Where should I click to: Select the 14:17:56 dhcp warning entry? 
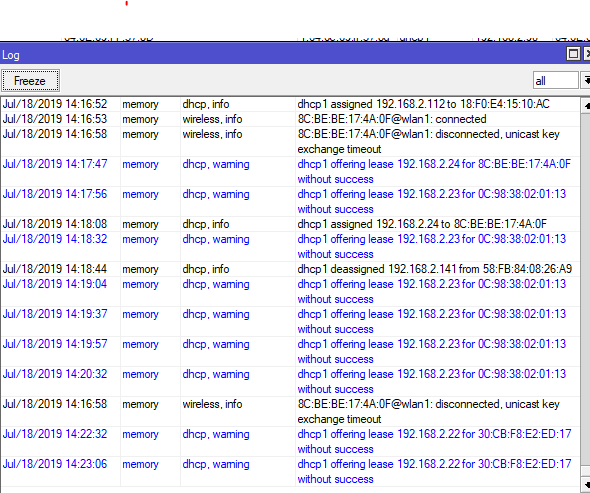coord(290,202)
